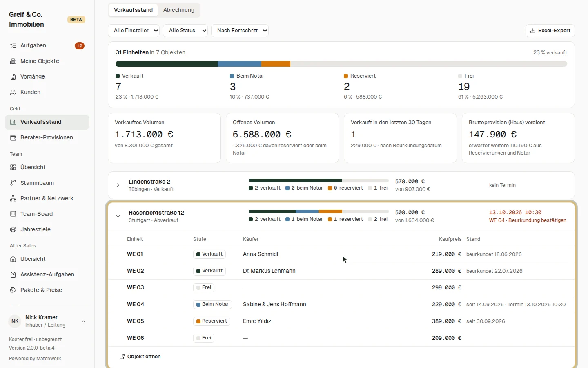Image resolution: width=588 pixels, height=368 pixels.
Task: Open Stammbaum in the sidebar
Action: point(47,183)
